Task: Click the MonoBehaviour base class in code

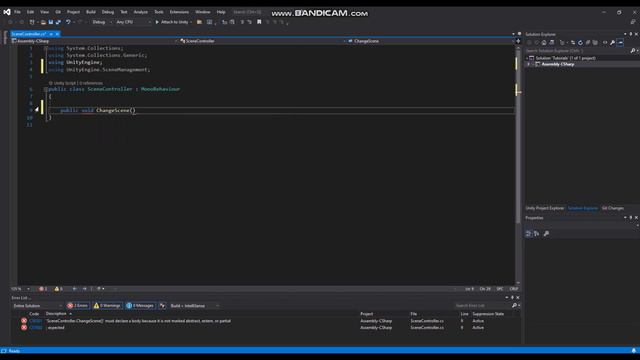Action: pyautogui.click(x=160, y=89)
